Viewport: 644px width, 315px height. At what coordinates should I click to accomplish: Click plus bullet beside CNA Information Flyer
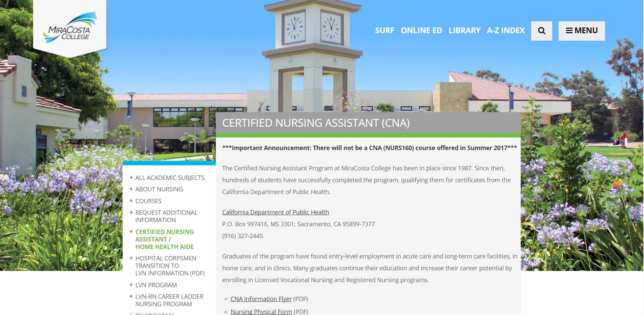pos(226,299)
